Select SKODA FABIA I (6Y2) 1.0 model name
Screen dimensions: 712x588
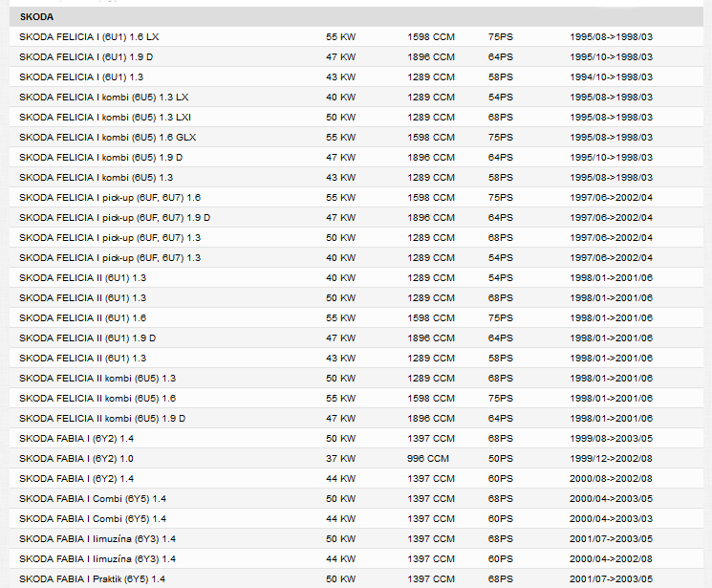coord(76,459)
